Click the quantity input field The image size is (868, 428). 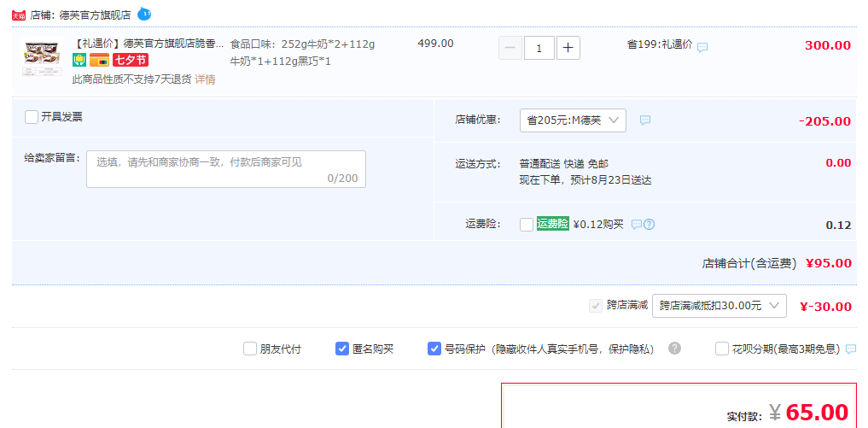tap(539, 48)
